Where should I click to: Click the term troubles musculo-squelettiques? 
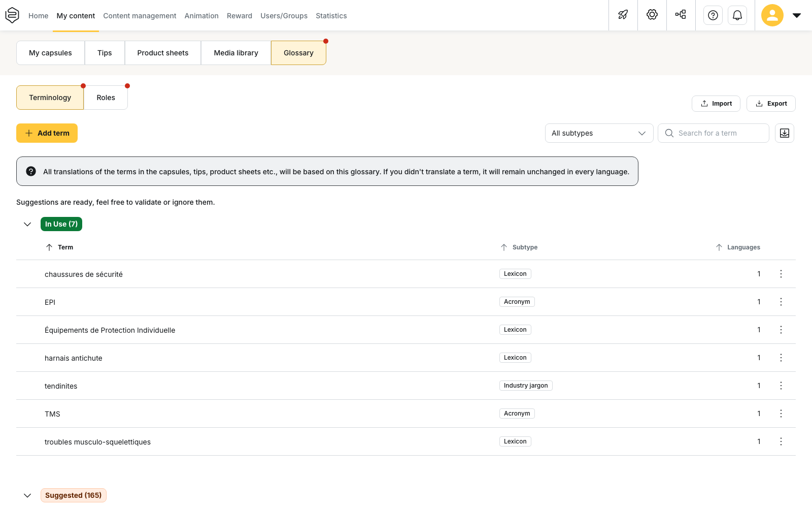(x=97, y=442)
